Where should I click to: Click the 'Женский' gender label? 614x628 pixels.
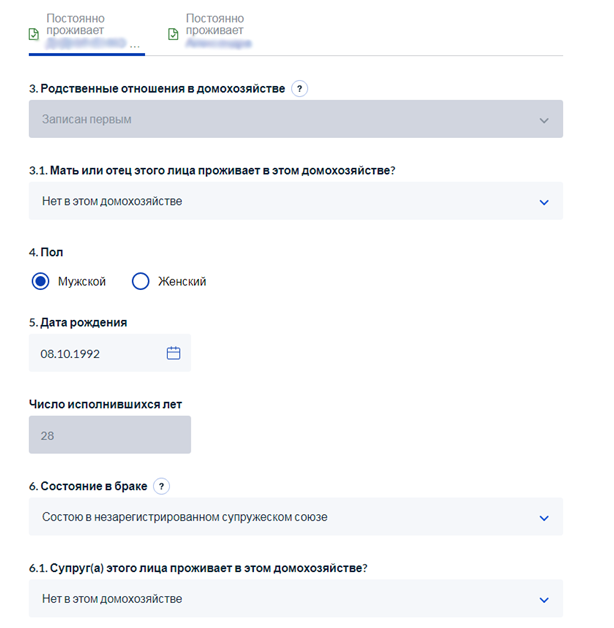[182, 281]
